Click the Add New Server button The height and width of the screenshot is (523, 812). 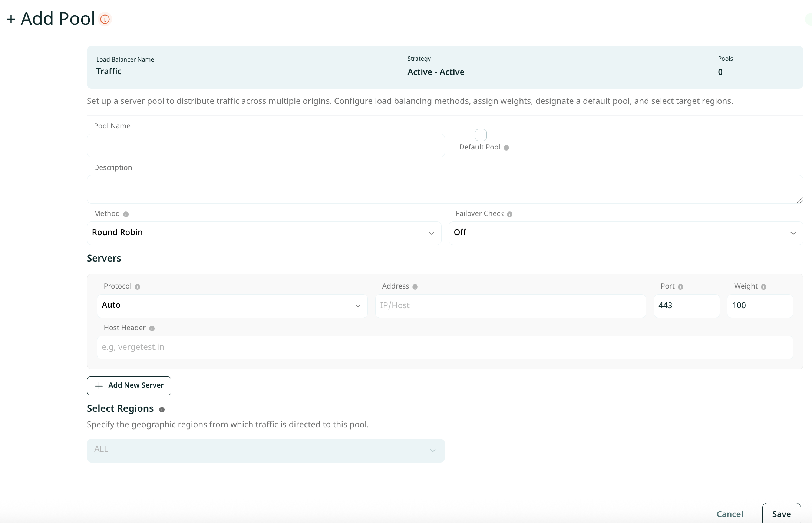129,386
